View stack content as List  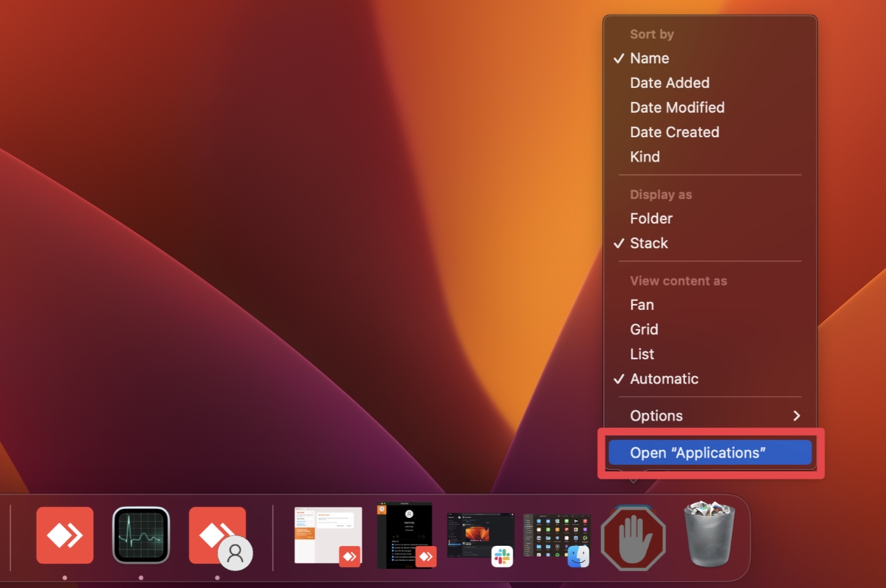(x=641, y=354)
